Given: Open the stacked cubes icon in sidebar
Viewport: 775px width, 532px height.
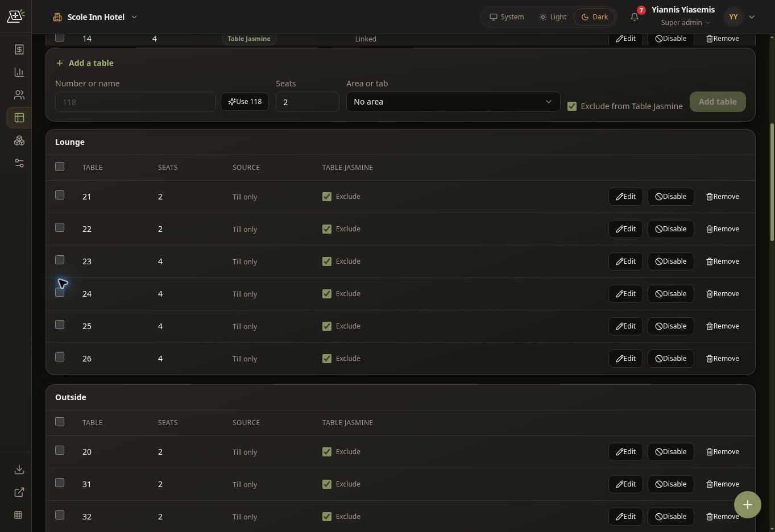Looking at the screenshot, I should [x=19, y=140].
